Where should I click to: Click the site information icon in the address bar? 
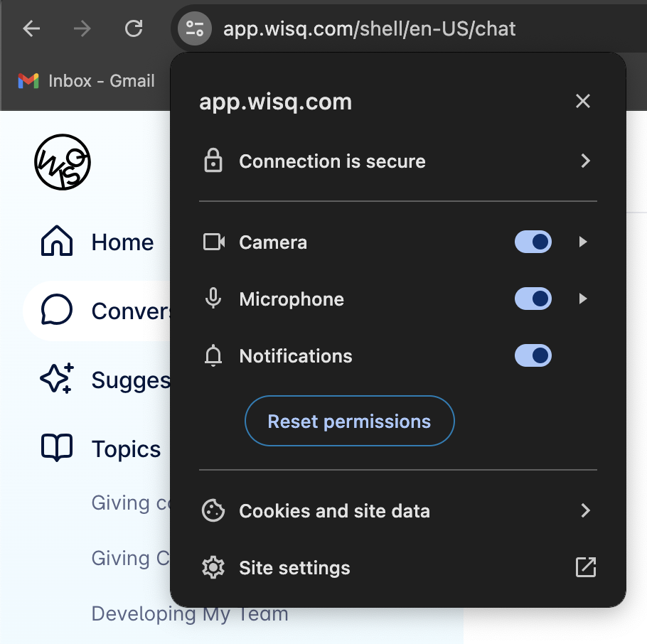point(193,28)
